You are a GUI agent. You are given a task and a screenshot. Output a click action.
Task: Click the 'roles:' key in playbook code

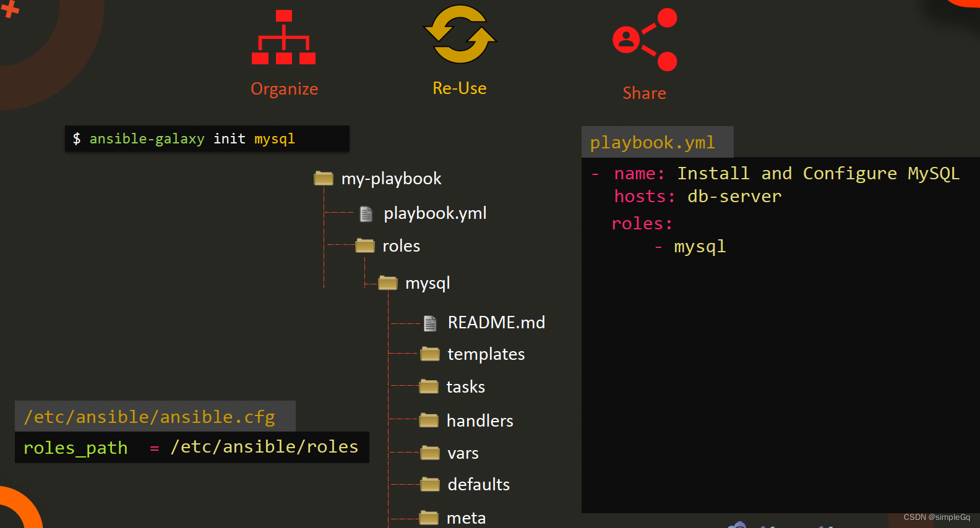coord(642,224)
